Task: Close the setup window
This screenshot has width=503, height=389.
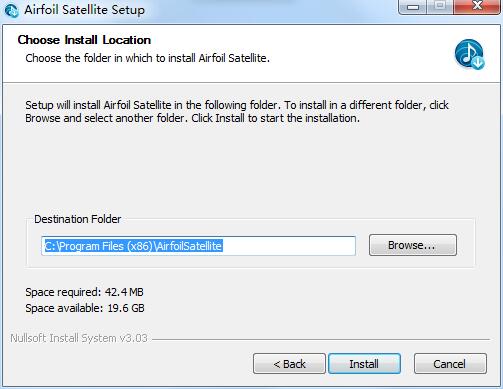Action: pyautogui.click(x=477, y=7)
